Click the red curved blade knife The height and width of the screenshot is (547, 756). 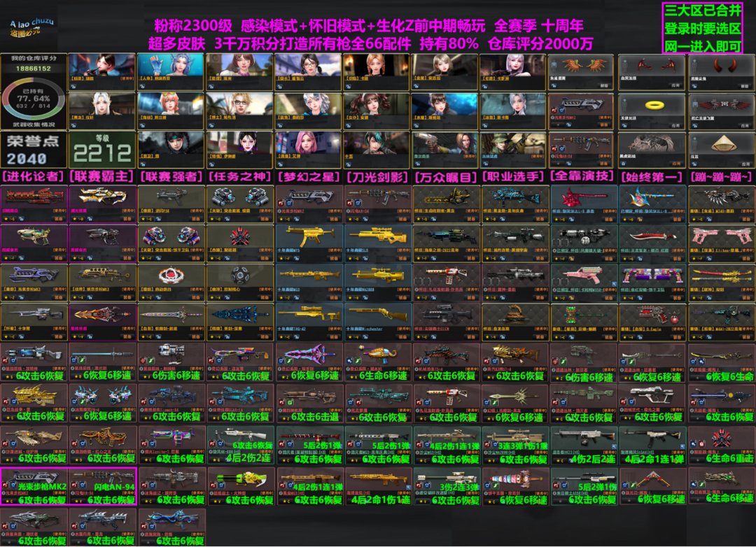(652, 243)
